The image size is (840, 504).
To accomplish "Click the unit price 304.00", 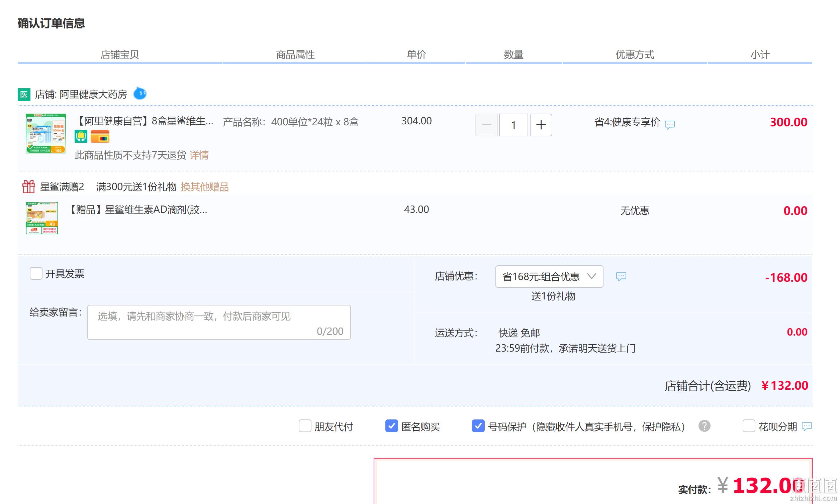I will [416, 121].
